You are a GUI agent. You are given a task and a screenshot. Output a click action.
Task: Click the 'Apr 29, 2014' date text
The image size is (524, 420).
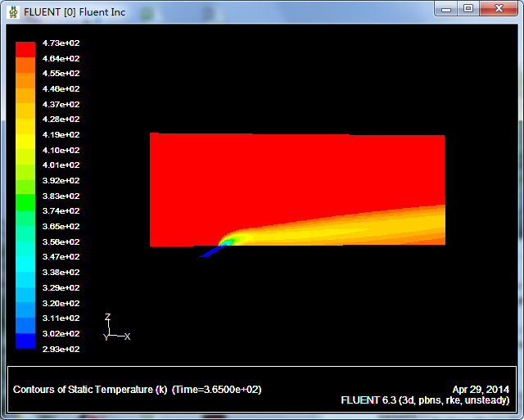coord(481,390)
